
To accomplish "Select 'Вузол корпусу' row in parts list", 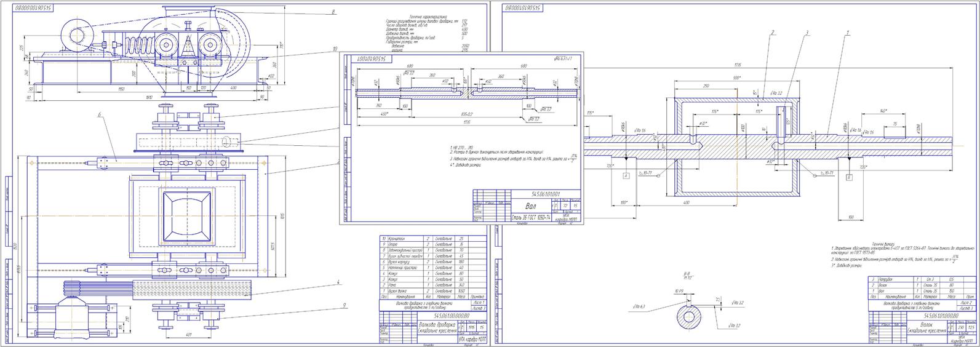I will pyautogui.click(x=432, y=261).
